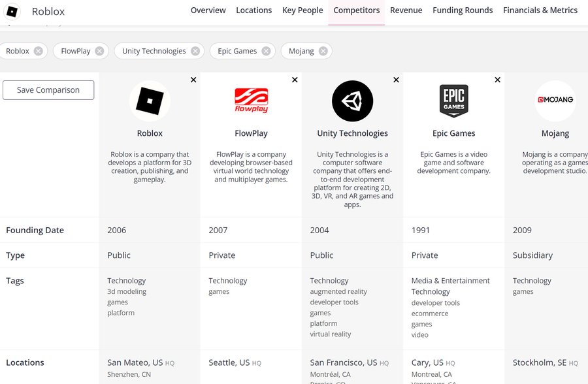The height and width of the screenshot is (384, 588).
Task: Click Unity's Montréal, CA location
Action: (x=331, y=374)
